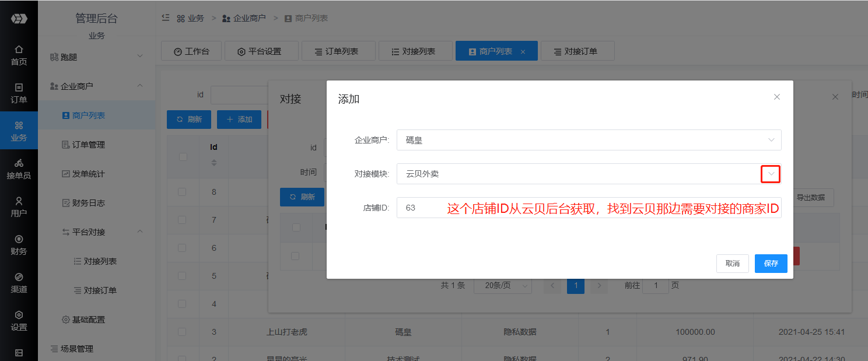Click the logo icon in the top-left corner
The height and width of the screenshot is (361, 868).
pos(19,19)
